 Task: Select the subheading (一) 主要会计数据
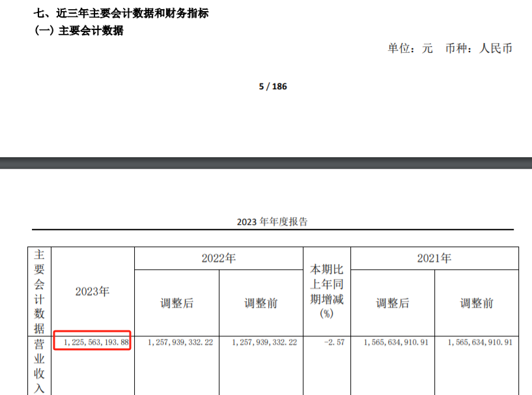(79, 31)
